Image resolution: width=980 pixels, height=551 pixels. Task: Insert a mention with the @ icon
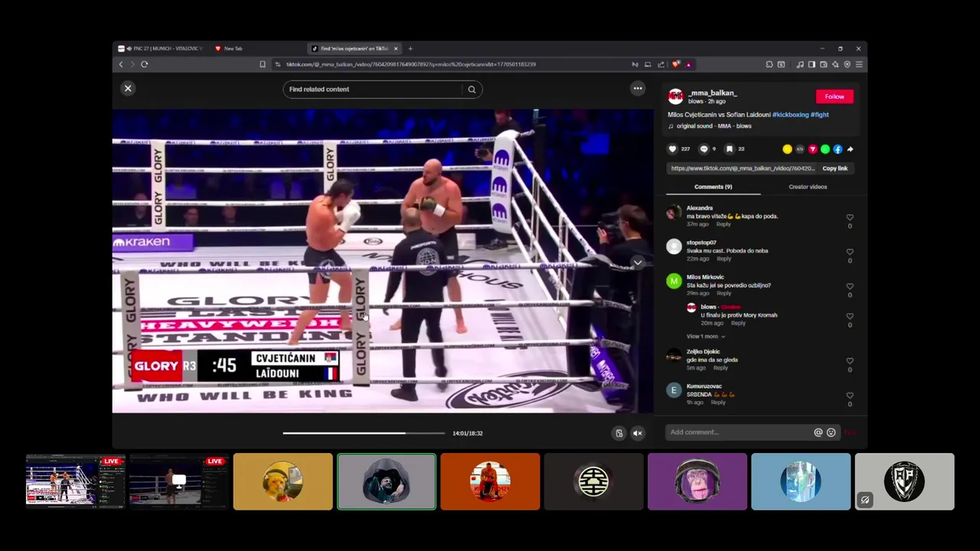818,432
